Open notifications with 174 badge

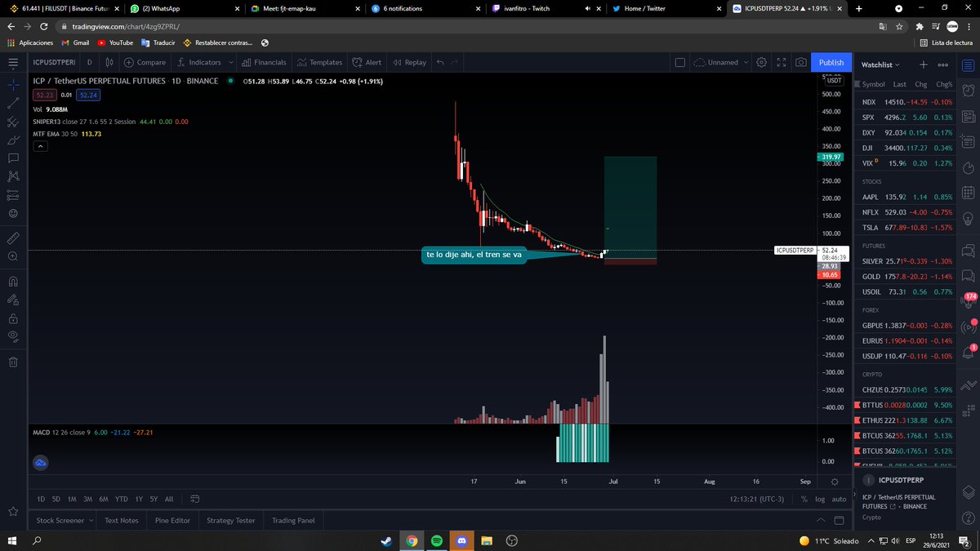pos(969,300)
